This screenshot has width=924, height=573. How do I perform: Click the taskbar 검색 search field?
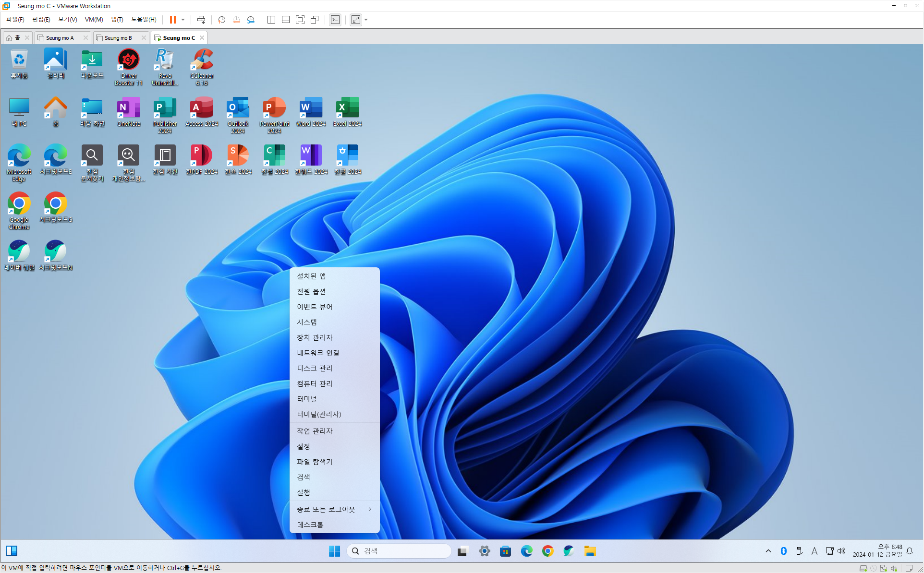pos(399,551)
